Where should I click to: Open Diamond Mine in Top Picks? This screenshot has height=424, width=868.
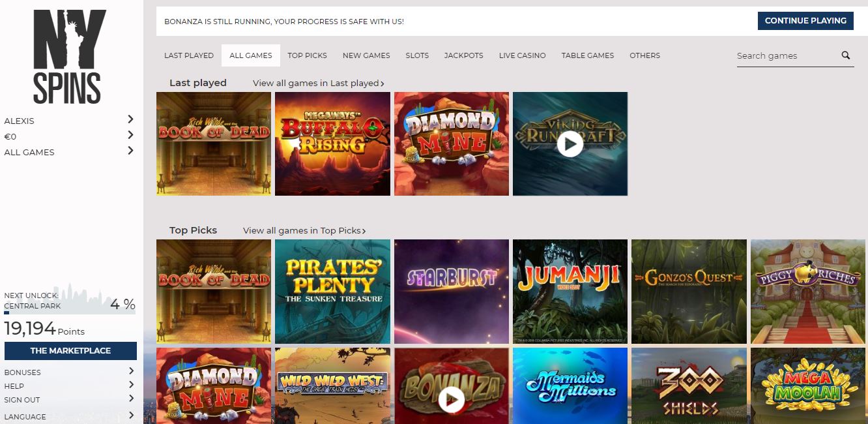[x=214, y=386]
